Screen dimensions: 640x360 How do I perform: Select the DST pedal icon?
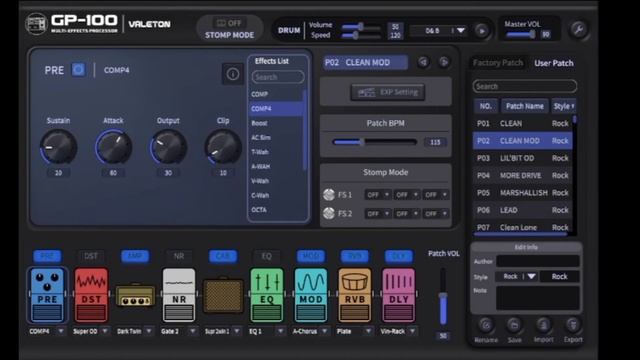91,295
